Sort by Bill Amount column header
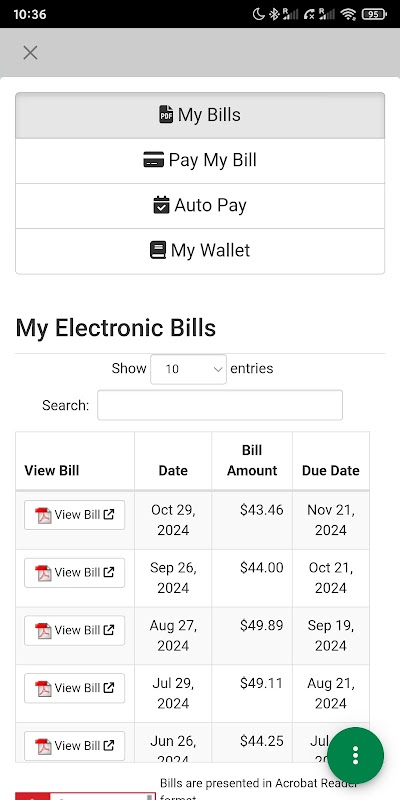400x800 pixels. click(x=252, y=461)
